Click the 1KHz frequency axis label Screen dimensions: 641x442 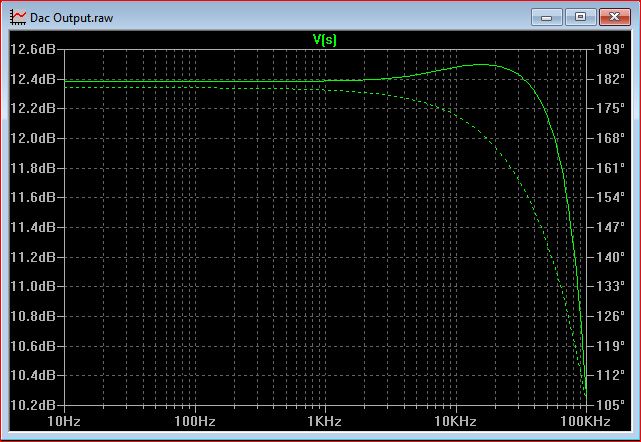click(325, 421)
